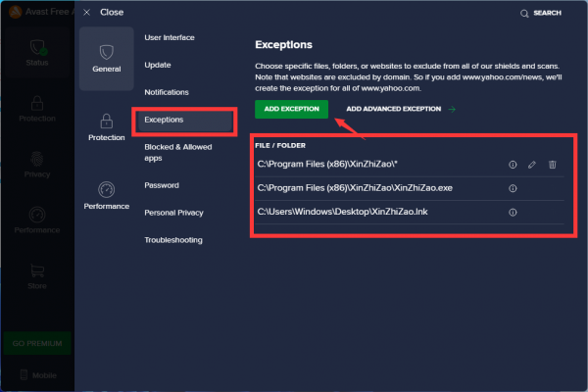Select Notifications settings
The image size is (588, 392).
pos(167,92)
